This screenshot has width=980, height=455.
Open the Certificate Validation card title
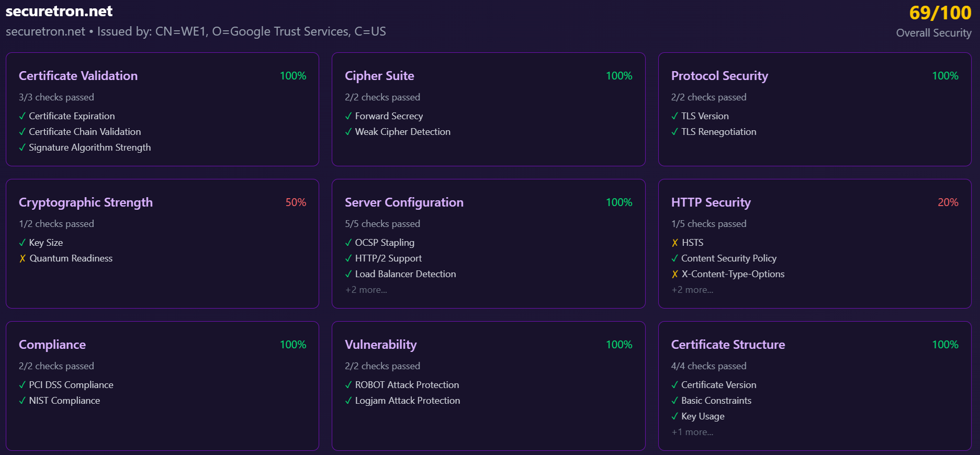78,76
